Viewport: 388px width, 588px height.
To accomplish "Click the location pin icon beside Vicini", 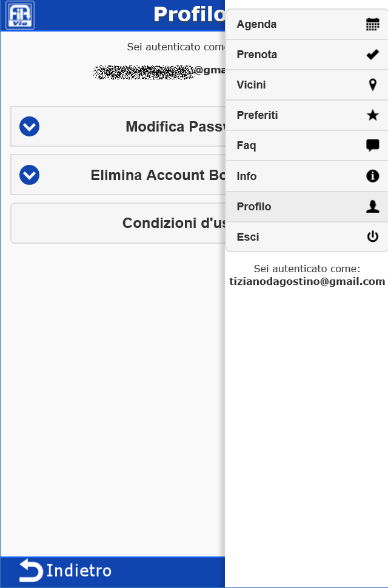I will click(x=373, y=85).
